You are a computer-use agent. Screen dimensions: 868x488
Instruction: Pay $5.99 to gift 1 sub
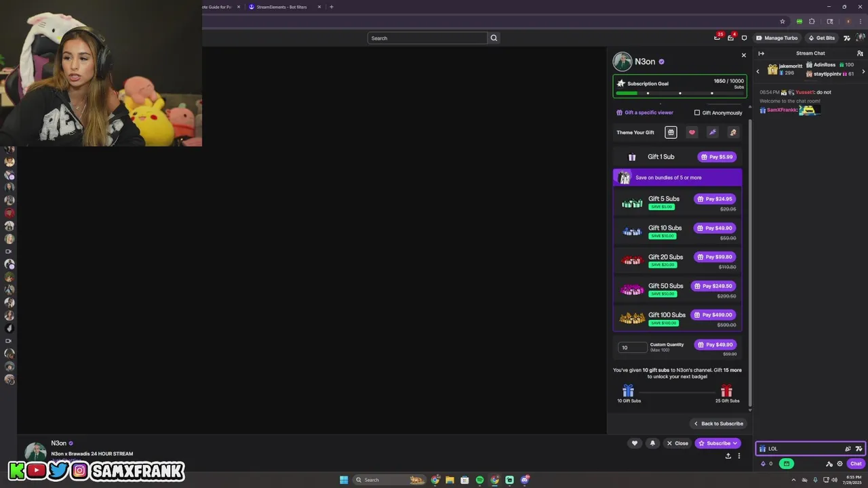coord(717,157)
